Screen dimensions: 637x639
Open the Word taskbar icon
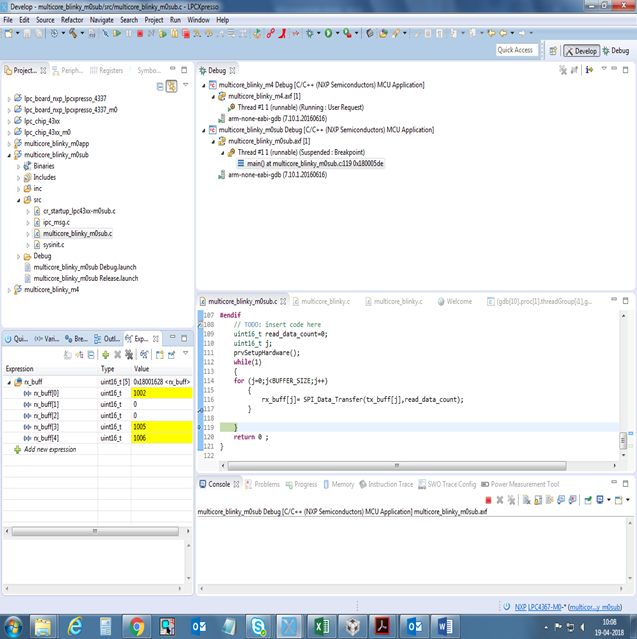click(x=444, y=626)
